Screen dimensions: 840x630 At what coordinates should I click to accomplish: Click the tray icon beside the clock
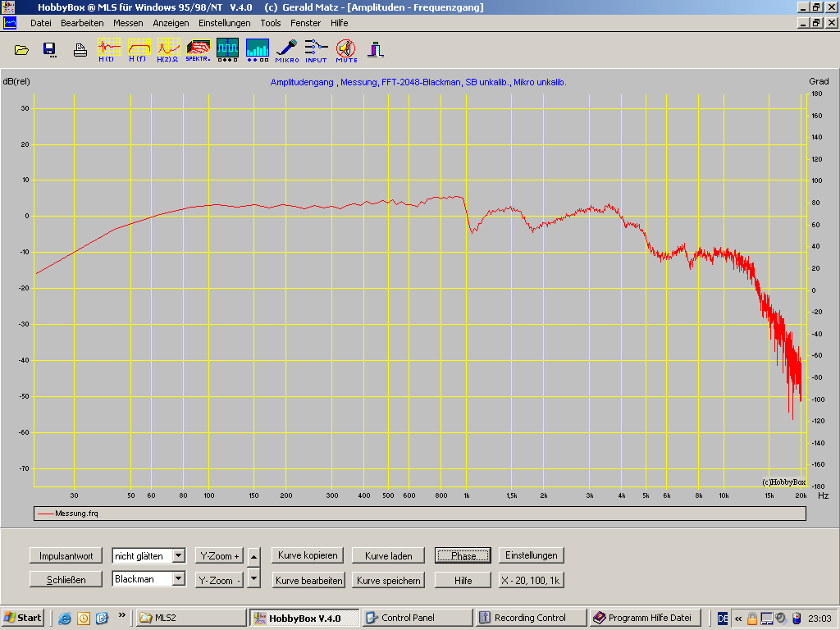[x=796, y=619]
